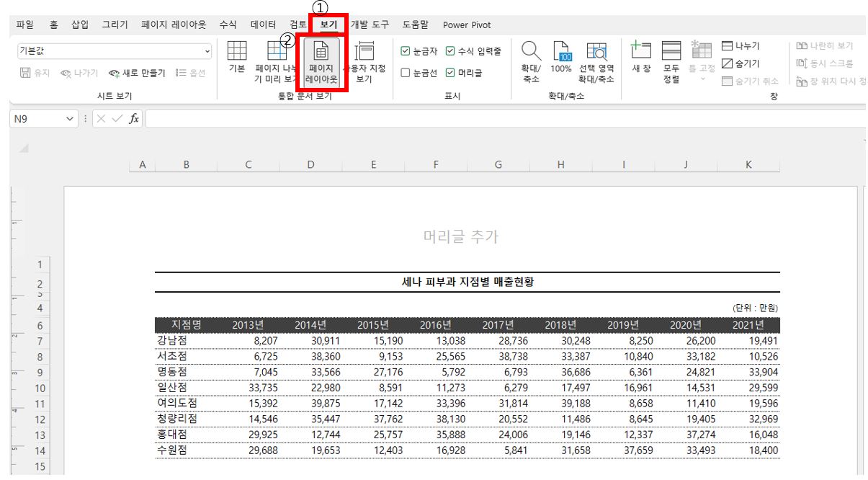
Task: Open sheet view 옵션
Action: pos(190,73)
